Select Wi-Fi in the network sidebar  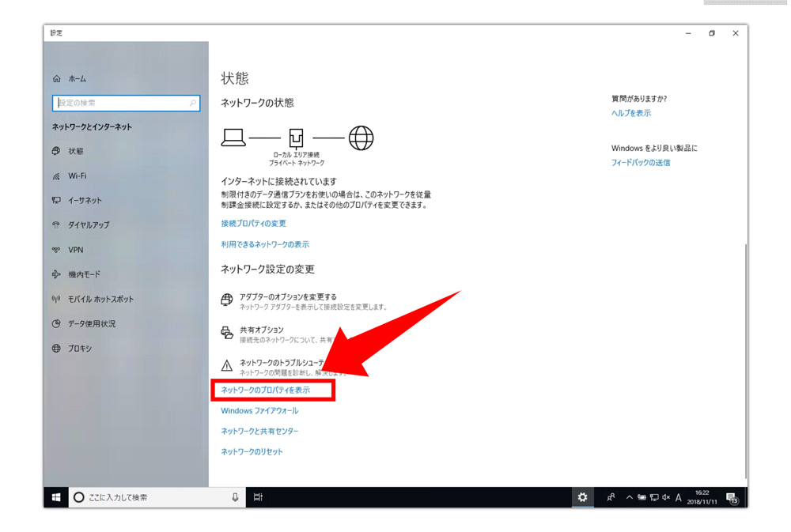pyautogui.click(x=77, y=176)
